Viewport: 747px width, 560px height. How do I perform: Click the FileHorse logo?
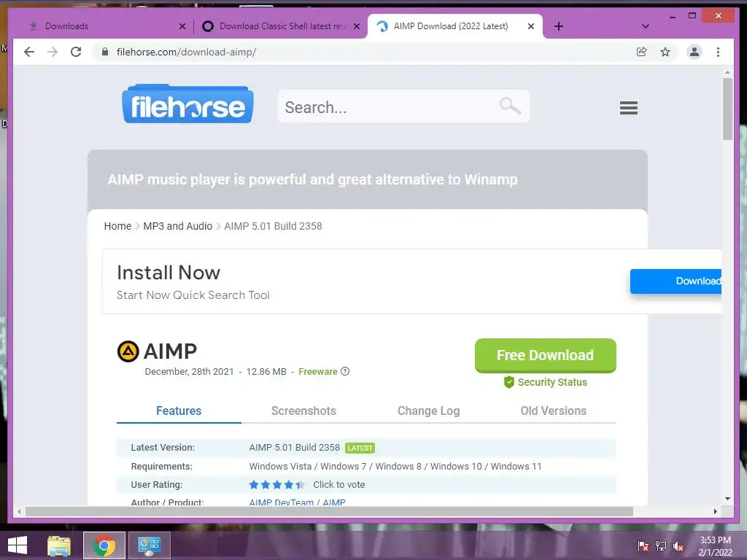tap(187, 104)
